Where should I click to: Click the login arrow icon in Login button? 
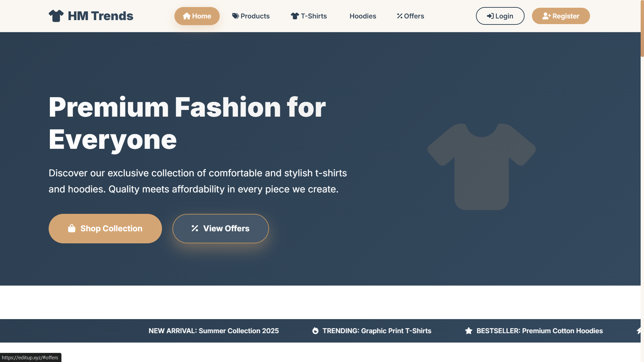(x=490, y=16)
